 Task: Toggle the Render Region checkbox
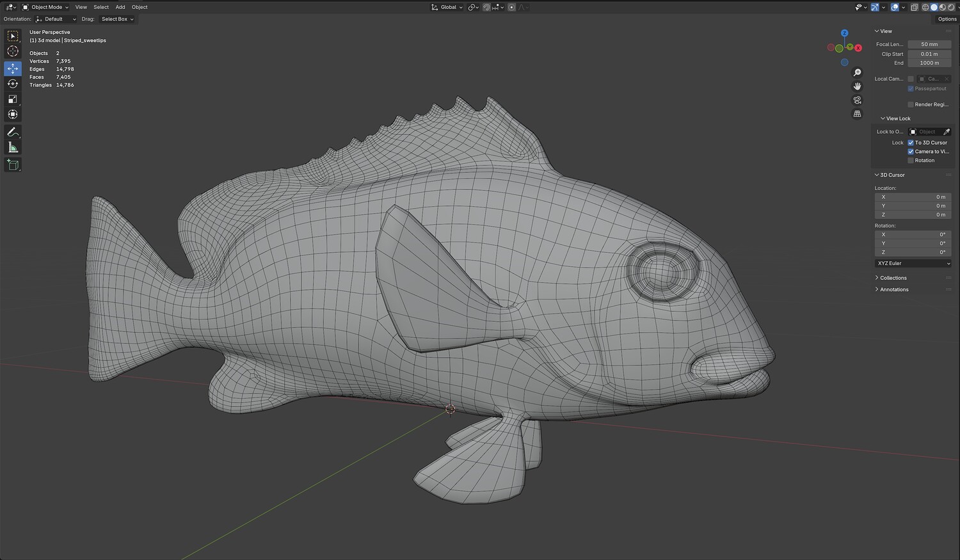point(911,104)
